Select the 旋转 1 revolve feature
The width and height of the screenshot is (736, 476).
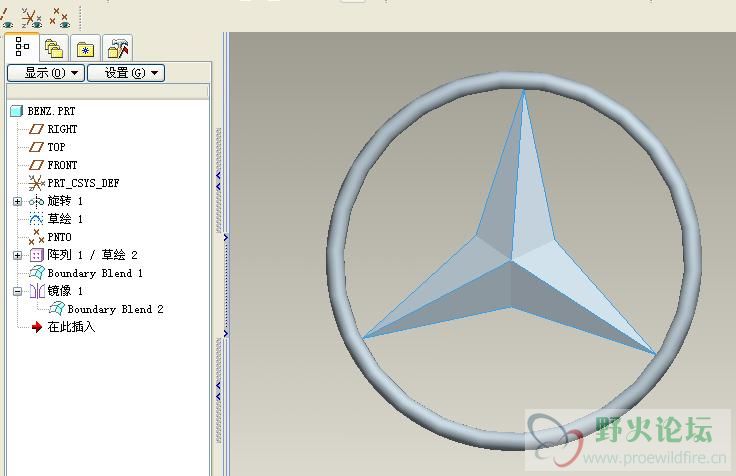56,201
